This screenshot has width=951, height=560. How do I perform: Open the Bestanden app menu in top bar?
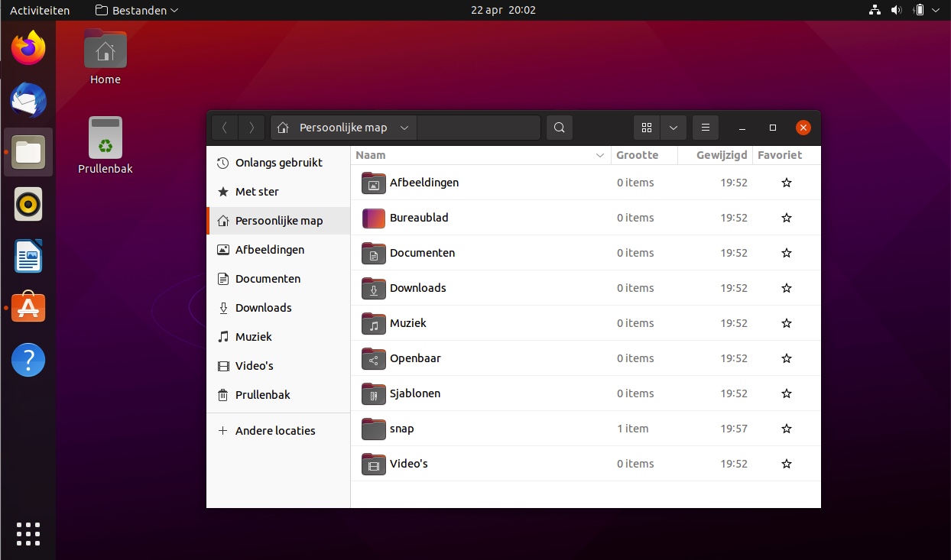point(138,11)
